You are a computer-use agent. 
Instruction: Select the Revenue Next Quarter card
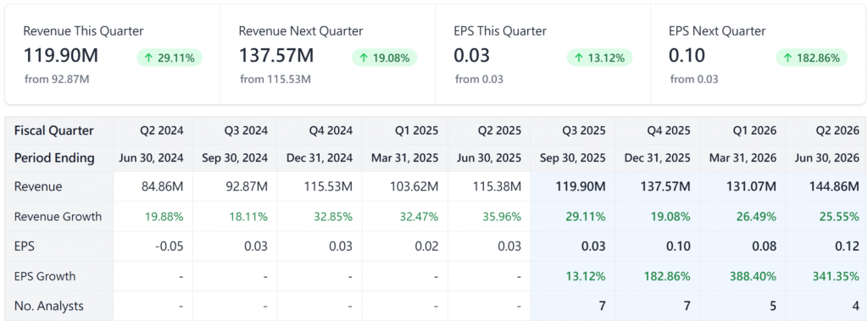coord(328,54)
